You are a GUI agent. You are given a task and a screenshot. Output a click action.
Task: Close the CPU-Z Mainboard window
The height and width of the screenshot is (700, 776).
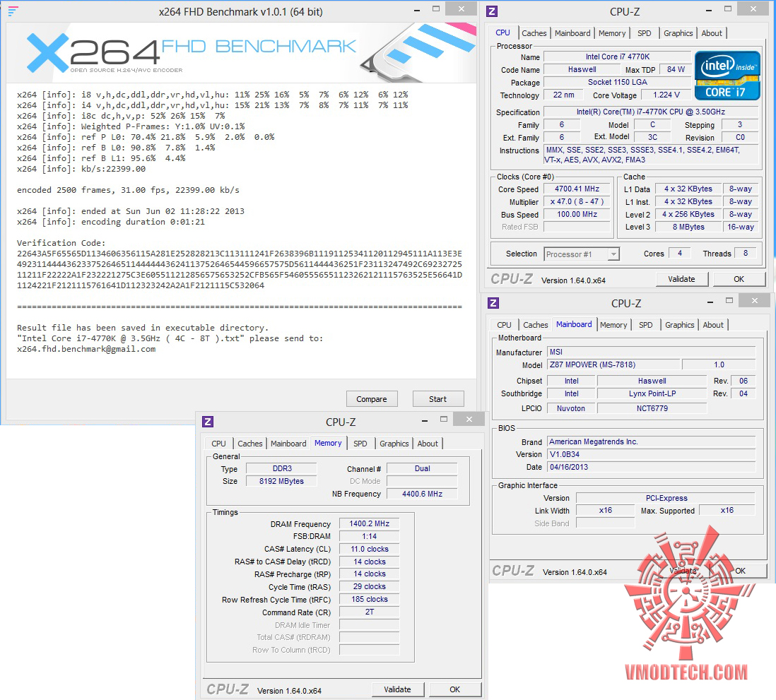pyautogui.click(x=755, y=300)
